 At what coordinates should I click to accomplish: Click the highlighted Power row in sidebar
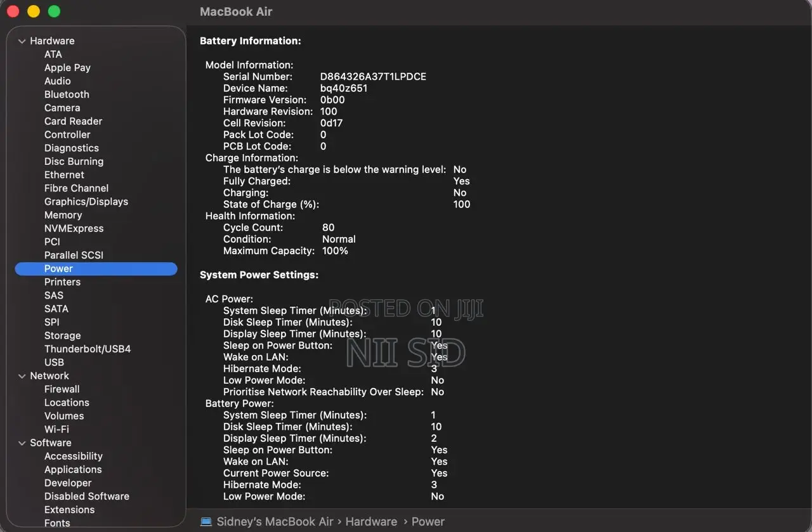[96, 269]
